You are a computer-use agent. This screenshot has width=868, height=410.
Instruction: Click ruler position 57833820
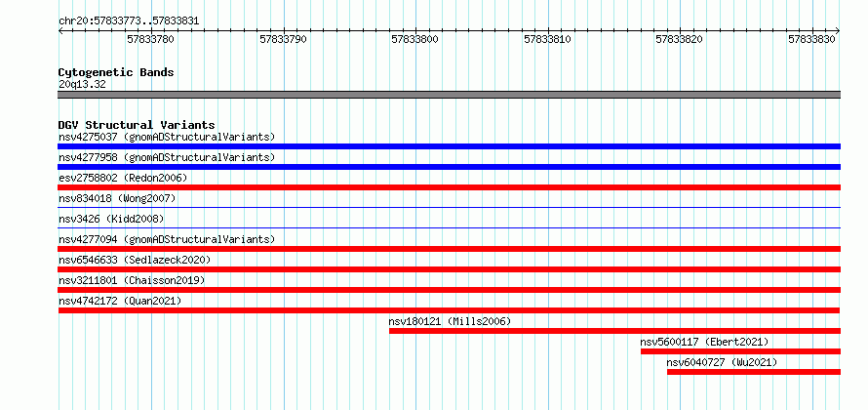pyautogui.click(x=679, y=39)
